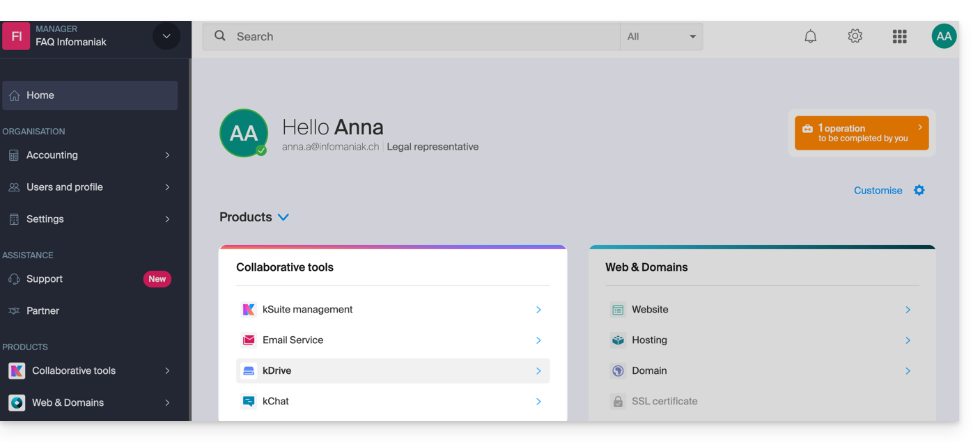The height and width of the screenshot is (442, 980).
Task: Click the kSuite management icon
Action: coord(249,310)
